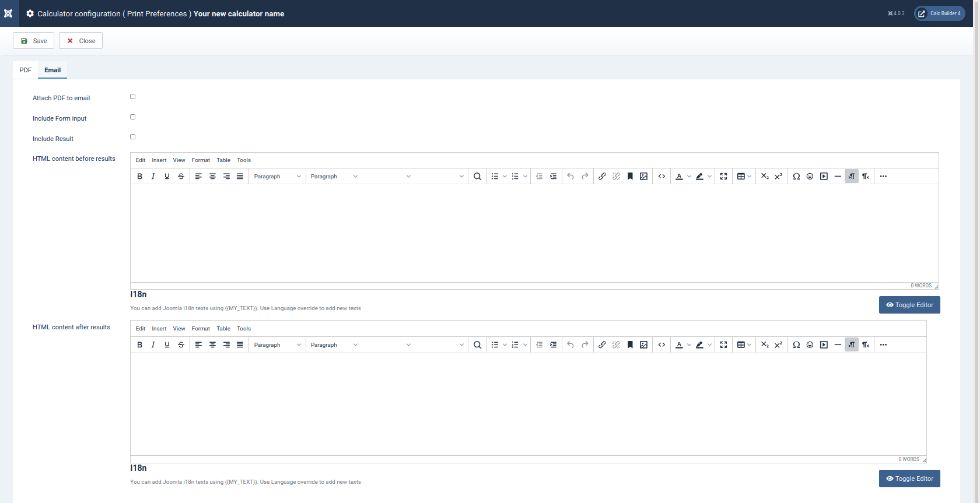Screen dimensions: 980x503
Task: Toggle right-to-left direction in after-results editor
Action: tap(866, 344)
